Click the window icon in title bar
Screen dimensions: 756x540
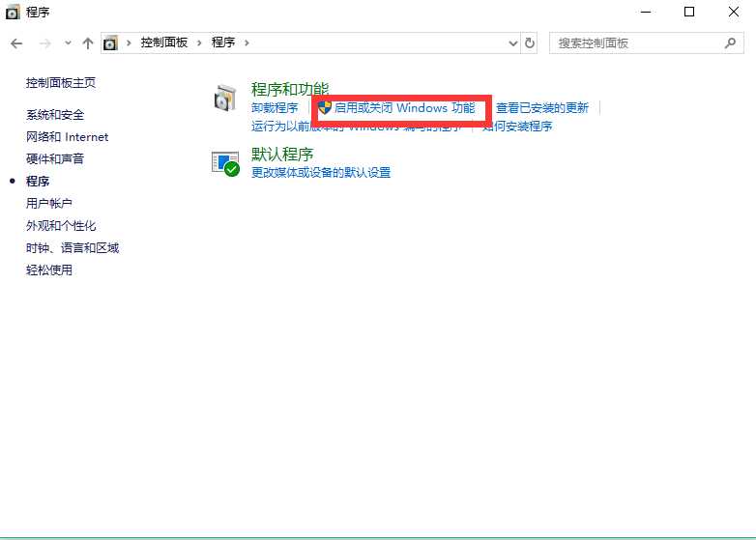tap(13, 12)
